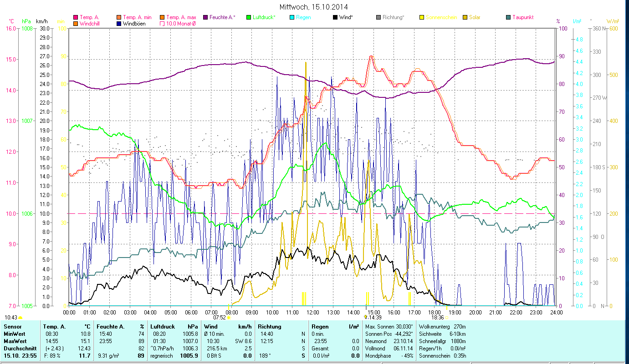Image resolution: width=629 pixels, height=364 pixels.
Task: Click the yellow Sonnenschein legend swatch
Action: coord(422,17)
